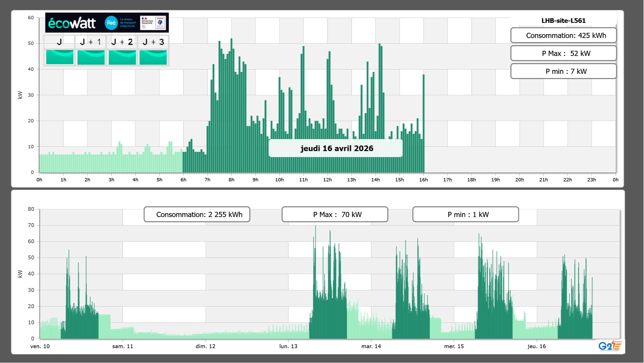The image size is (644, 363).
Task: Click the Consommation: 425 kWh box
Action: [x=563, y=35]
